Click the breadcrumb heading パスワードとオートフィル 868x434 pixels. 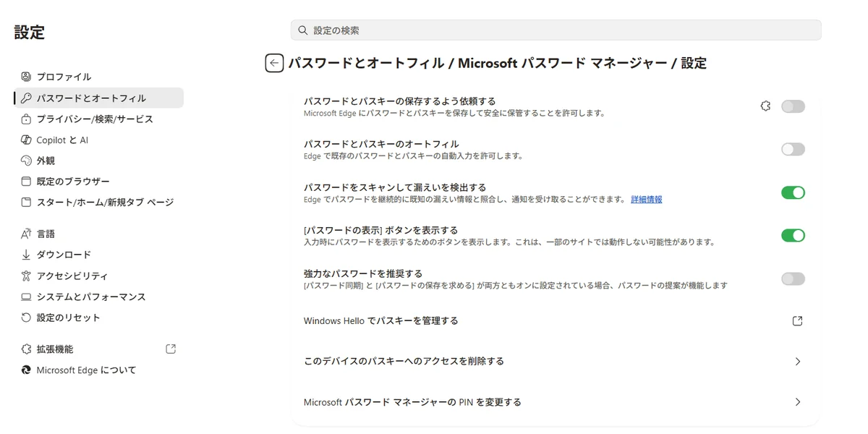[366, 63]
